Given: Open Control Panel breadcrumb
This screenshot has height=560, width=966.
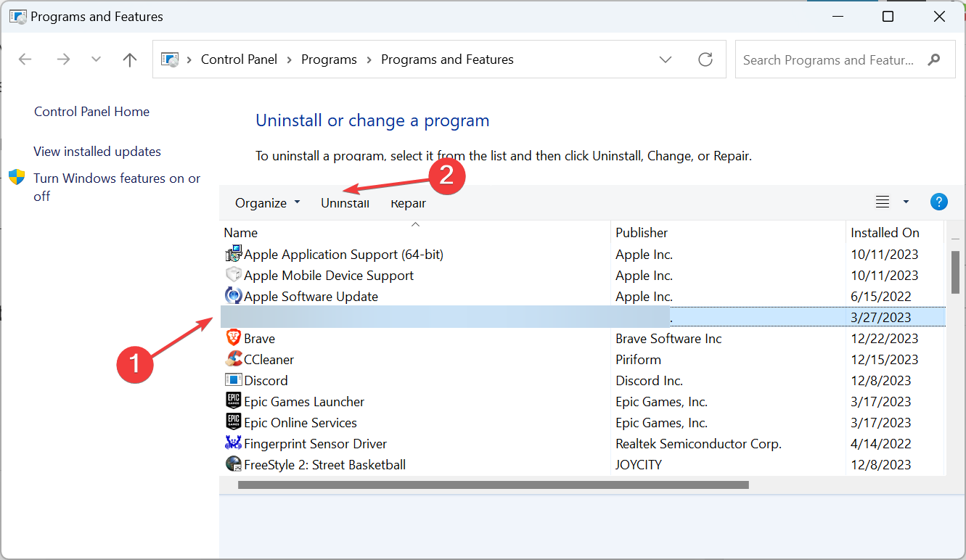Looking at the screenshot, I should click(239, 59).
